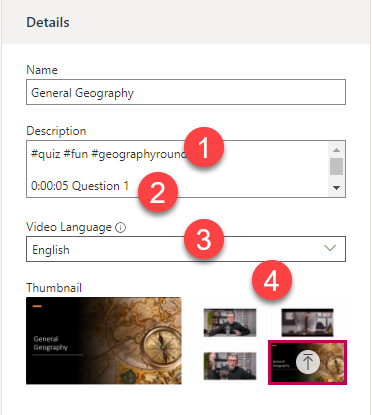This screenshot has width=372, height=415.
Task: Click red annotation marker number 3
Action: 204,239
